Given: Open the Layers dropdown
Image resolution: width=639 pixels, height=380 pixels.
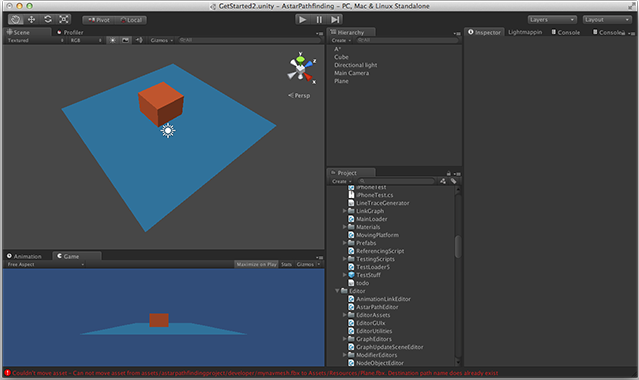Looking at the screenshot, I should pyautogui.click(x=552, y=20).
